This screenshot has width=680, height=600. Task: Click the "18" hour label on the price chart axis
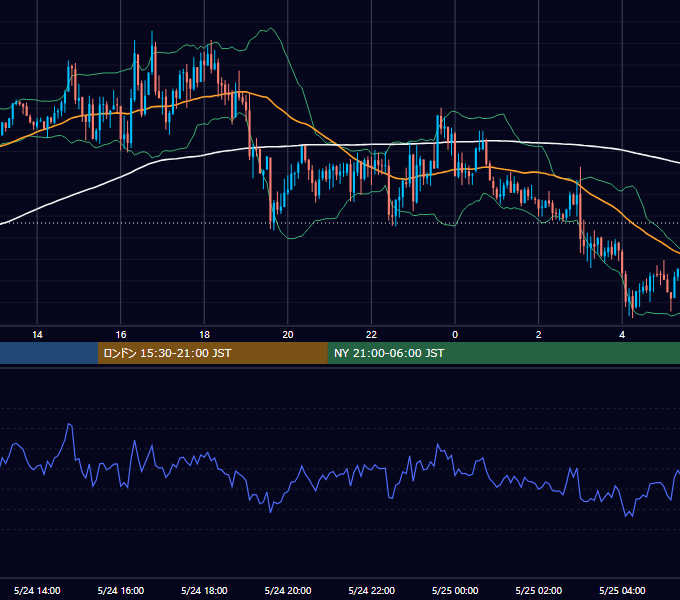coord(204,335)
